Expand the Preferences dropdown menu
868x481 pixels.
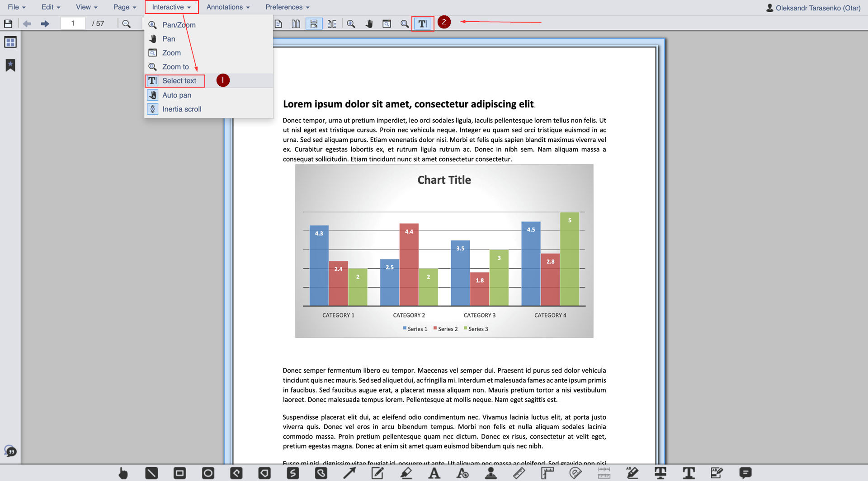point(287,7)
